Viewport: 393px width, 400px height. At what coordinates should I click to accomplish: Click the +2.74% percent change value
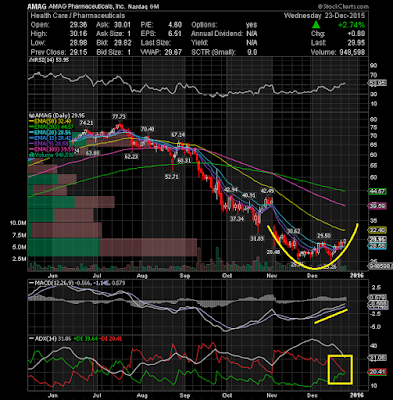pos(351,25)
